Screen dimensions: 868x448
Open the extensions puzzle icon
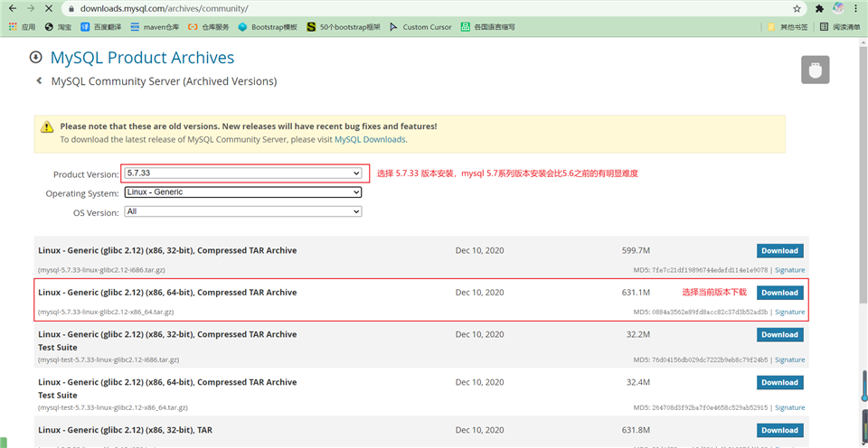point(820,9)
